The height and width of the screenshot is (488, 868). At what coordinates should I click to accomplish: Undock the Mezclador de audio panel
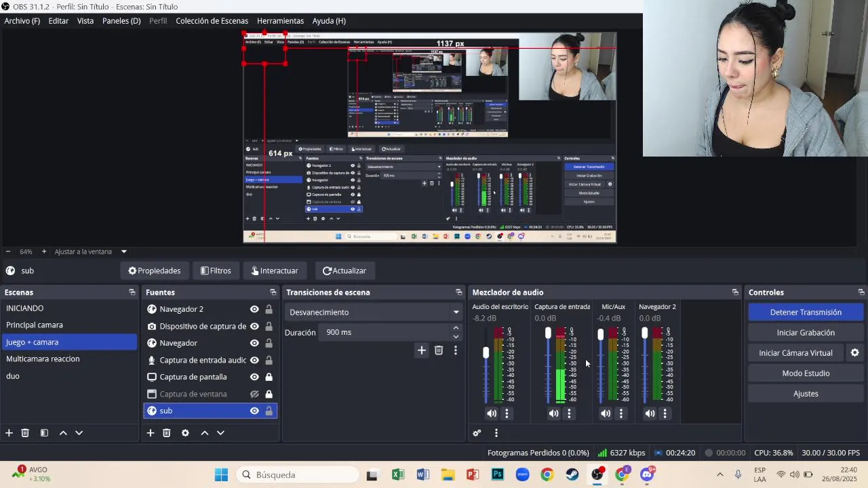[x=735, y=292]
